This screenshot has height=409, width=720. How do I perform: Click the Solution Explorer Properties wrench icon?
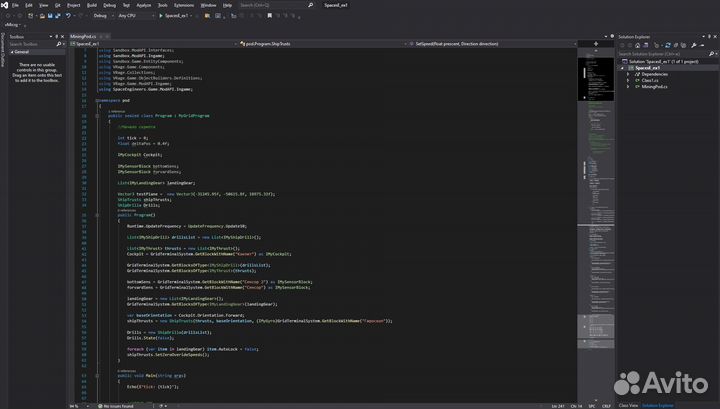(x=694, y=45)
